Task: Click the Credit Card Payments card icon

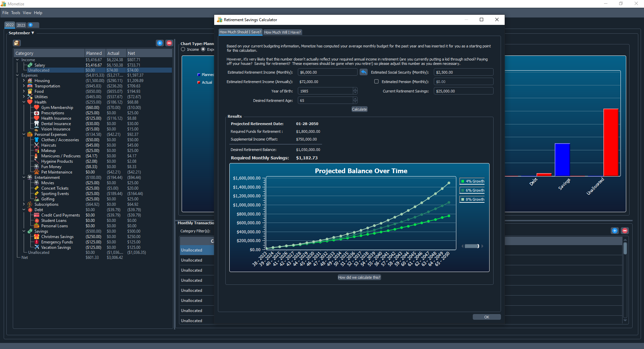Action: 37,215
